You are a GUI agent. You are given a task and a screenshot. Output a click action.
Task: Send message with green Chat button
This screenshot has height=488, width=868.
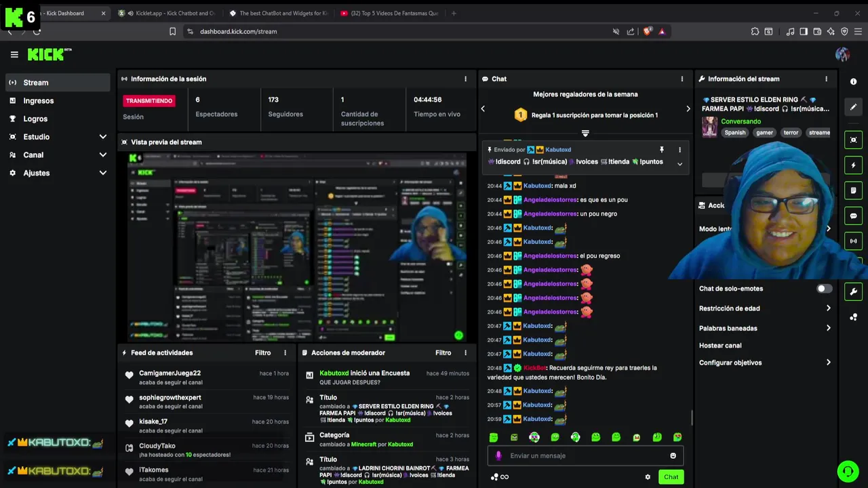(671, 477)
